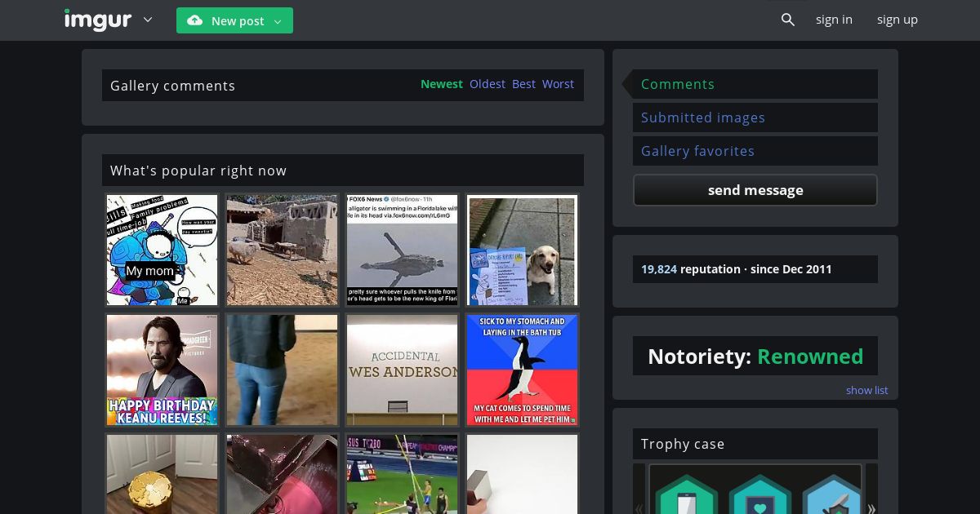Click the Trophy case heading
This screenshot has height=514, width=980.
683,444
